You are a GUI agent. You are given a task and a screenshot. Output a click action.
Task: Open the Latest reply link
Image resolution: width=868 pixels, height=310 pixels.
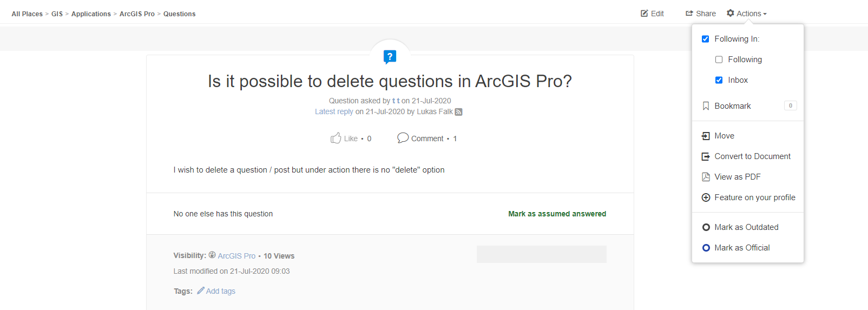(x=334, y=111)
